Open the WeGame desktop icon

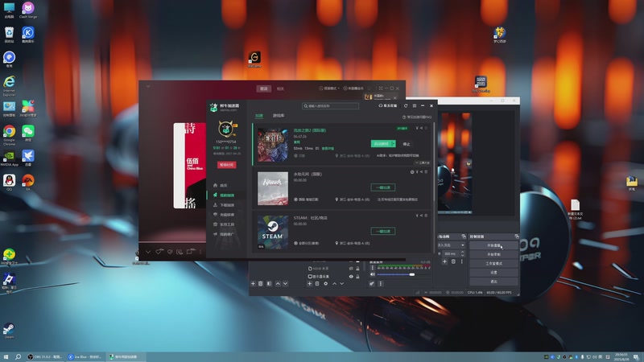pyautogui.click(x=254, y=60)
